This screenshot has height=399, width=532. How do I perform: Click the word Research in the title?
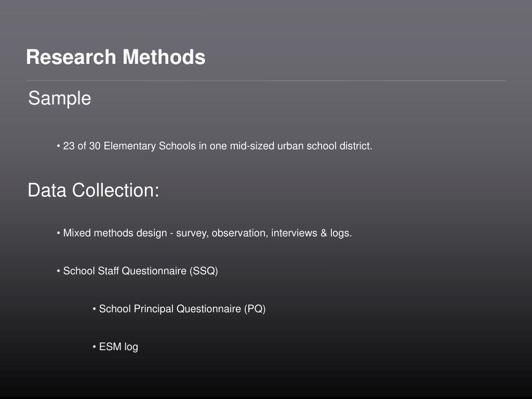71,57
